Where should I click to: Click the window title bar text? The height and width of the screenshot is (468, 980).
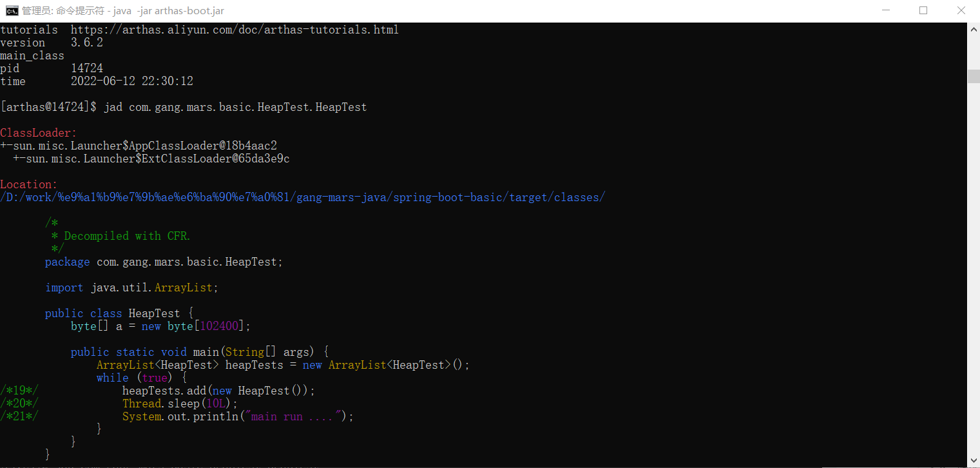123,11
